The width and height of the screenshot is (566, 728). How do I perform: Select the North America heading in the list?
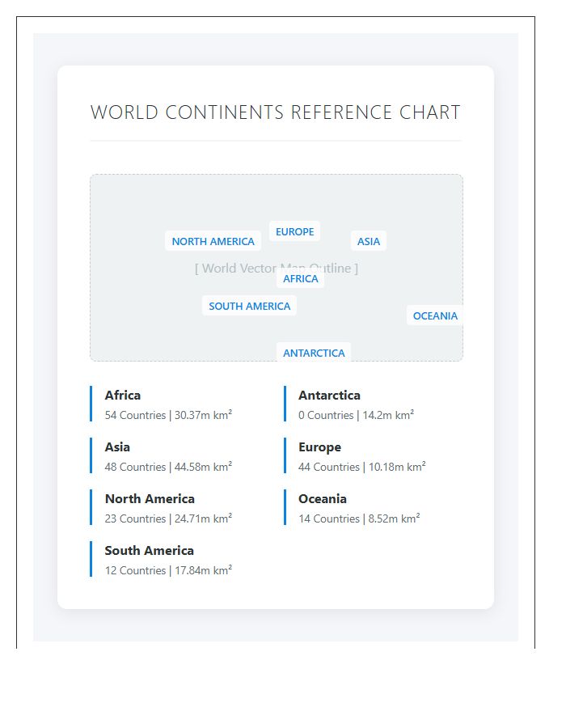click(x=150, y=498)
